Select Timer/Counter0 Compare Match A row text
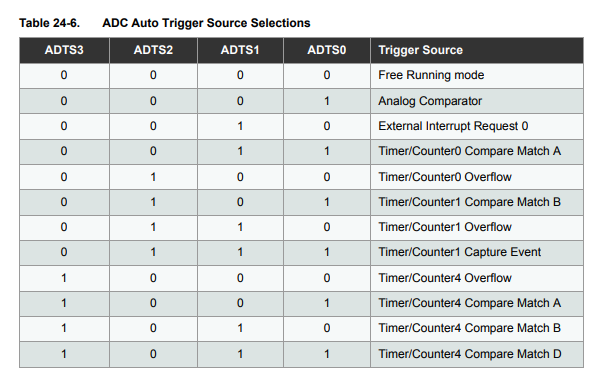The width and height of the screenshot is (607, 380). coord(470,151)
